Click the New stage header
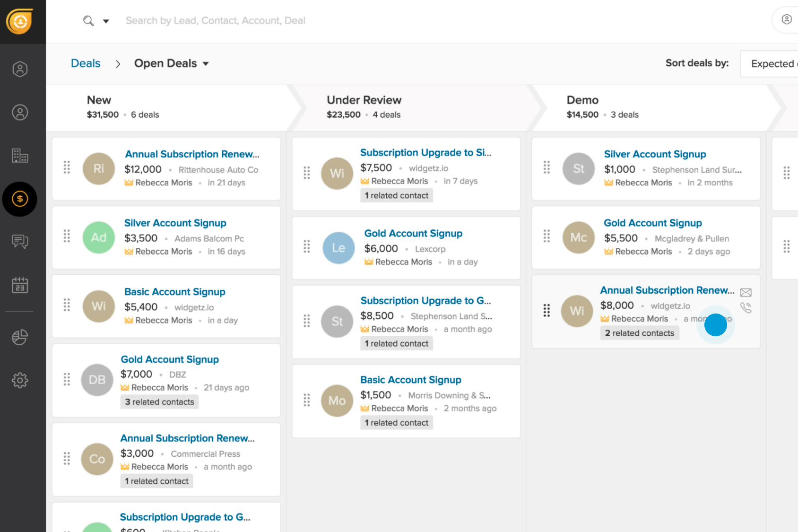 tap(99, 100)
